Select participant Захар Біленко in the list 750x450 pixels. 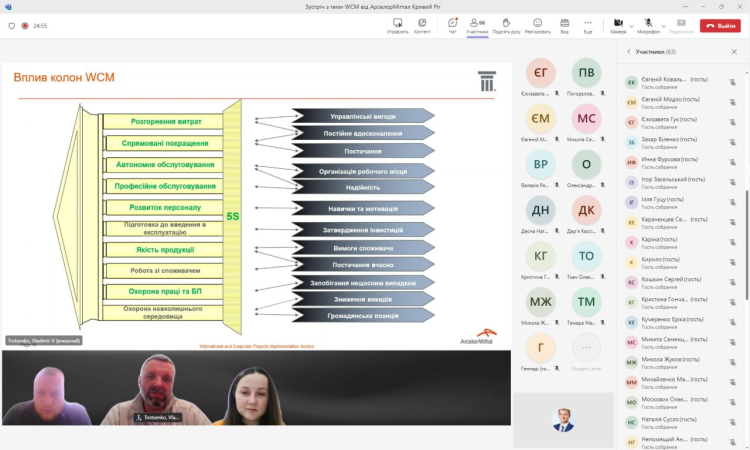pos(670,141)
